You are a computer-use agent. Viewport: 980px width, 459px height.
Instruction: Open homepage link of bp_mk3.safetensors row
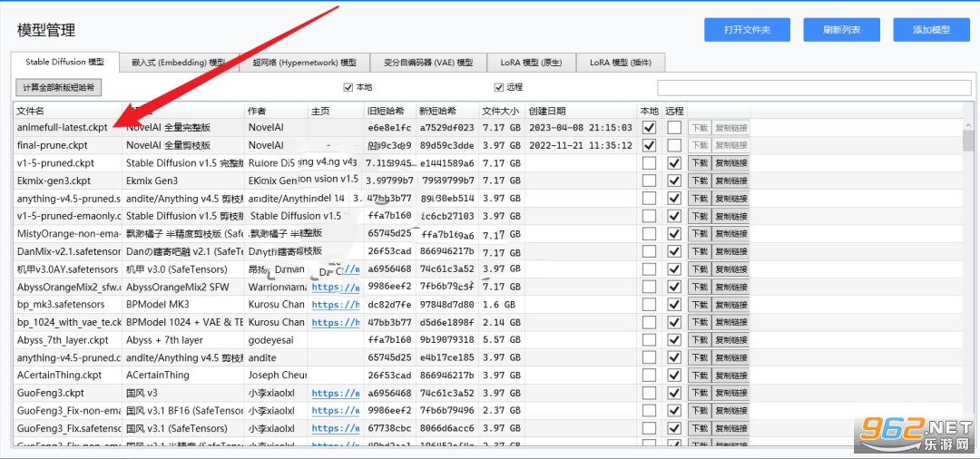click(x=337, y=305)
